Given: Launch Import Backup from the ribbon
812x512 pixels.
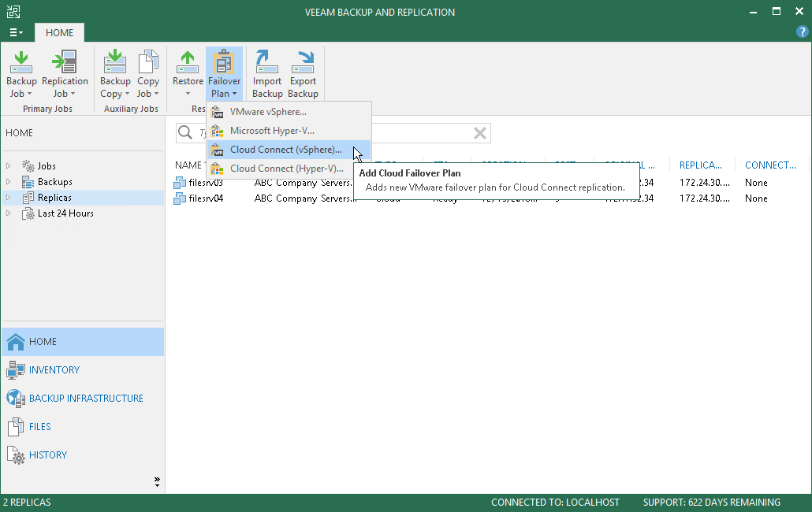Looking at the screenshot, I should pyautogui.click(x=267, y=73).
